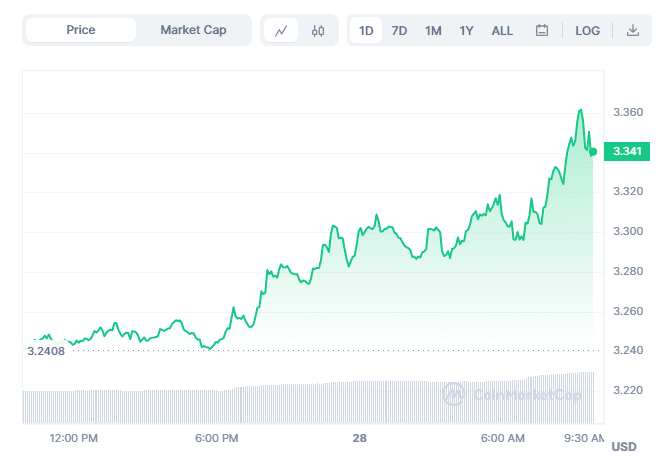The width and height of the screenshot is (664, 467).
Task: Click the 3.320 y-axis label
Action: (x=628, y=191)
